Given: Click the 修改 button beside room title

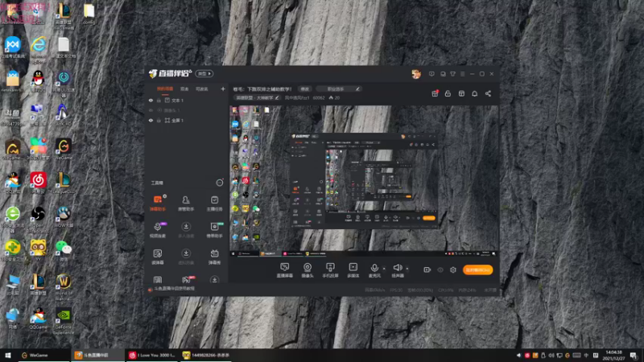Looking at the screenshot, I should 304,89.
